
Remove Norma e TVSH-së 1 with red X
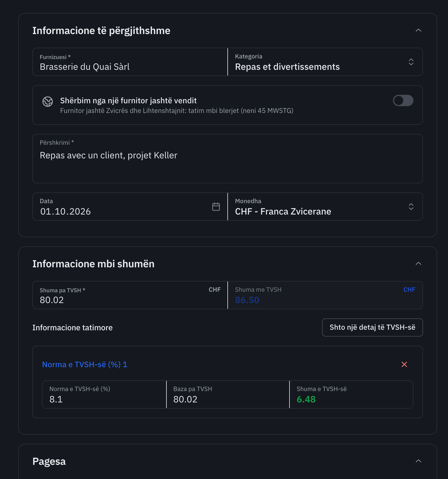click(x=404, y=364)
